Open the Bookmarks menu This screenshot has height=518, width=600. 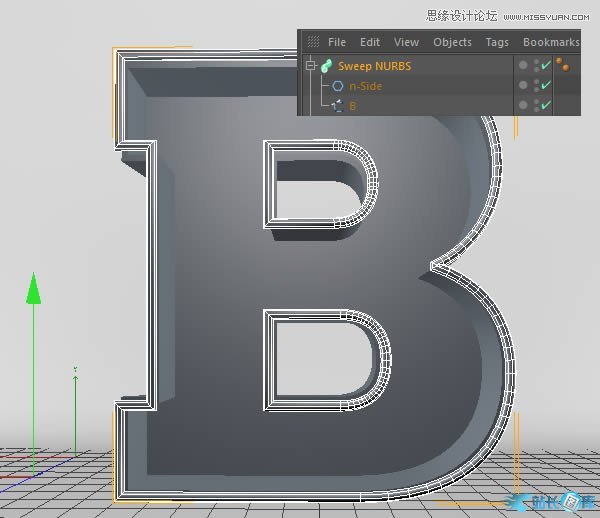(x=551, y=42)
